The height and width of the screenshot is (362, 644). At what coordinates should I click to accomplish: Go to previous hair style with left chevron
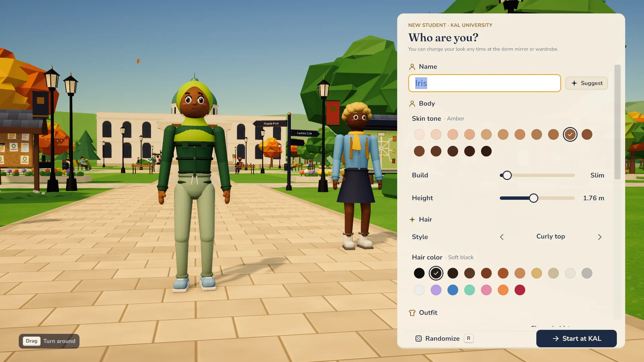coord(502,237)
